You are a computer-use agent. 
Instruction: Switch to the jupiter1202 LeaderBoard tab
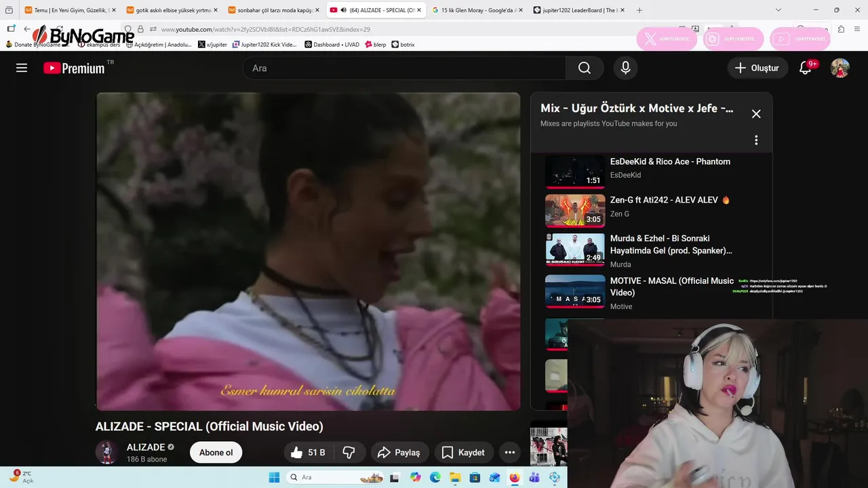point(578,10)
